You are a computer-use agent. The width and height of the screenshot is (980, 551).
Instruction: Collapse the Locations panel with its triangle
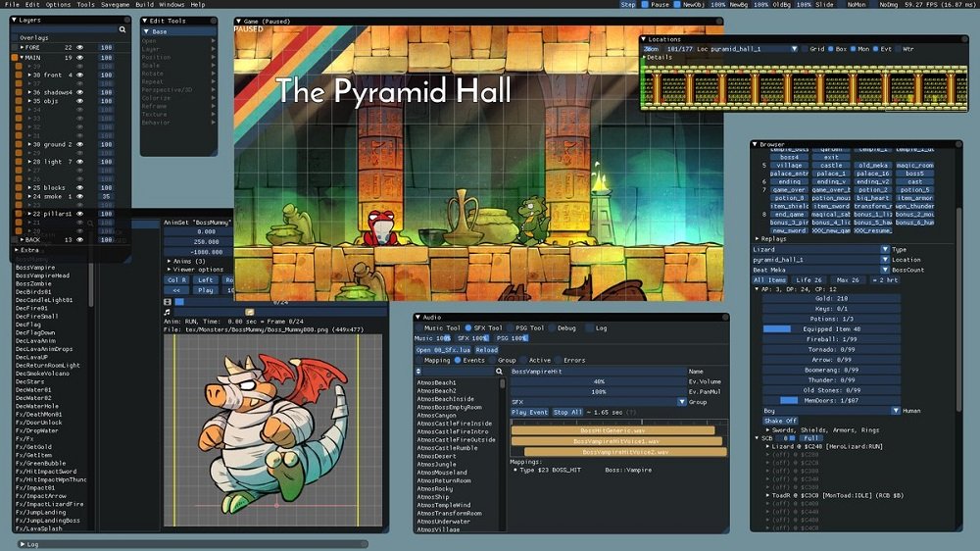click(x=644, y=39)
